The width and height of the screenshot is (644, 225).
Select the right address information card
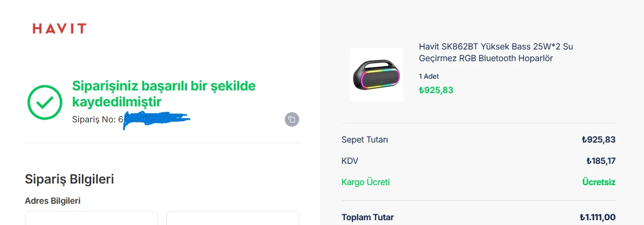tap(233, 218)
